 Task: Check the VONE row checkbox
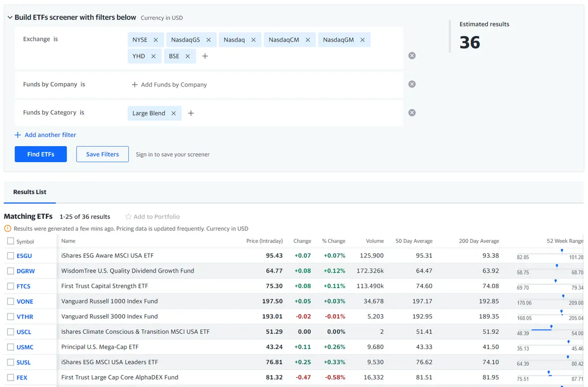[11, 301]
